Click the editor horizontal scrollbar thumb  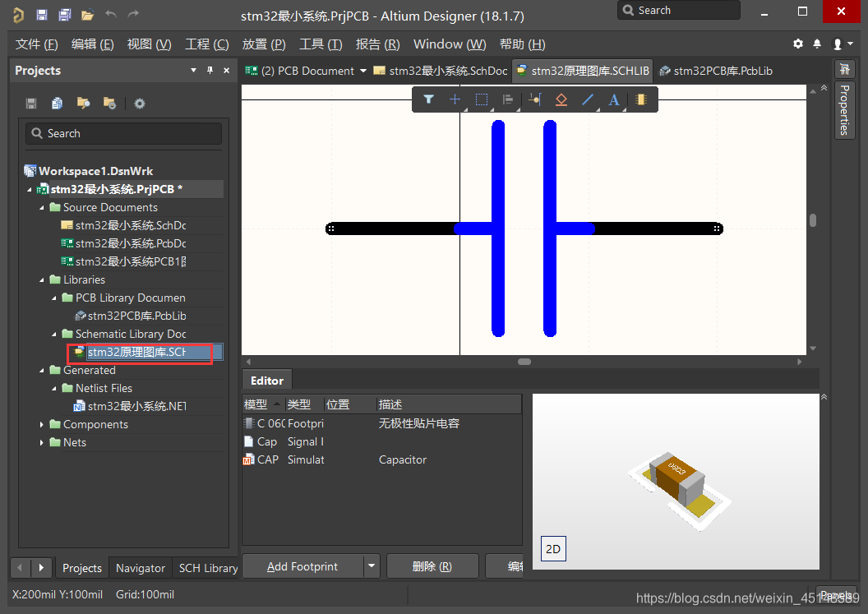click(524, 362)
